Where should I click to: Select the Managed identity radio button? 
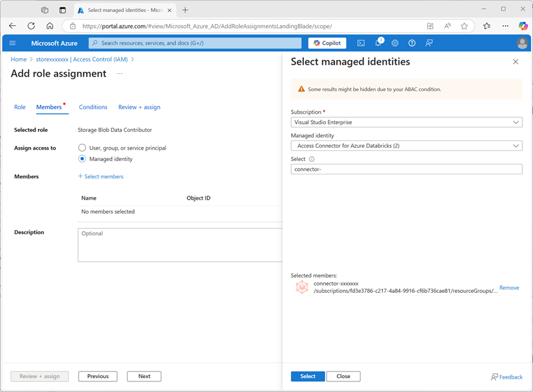82,158
